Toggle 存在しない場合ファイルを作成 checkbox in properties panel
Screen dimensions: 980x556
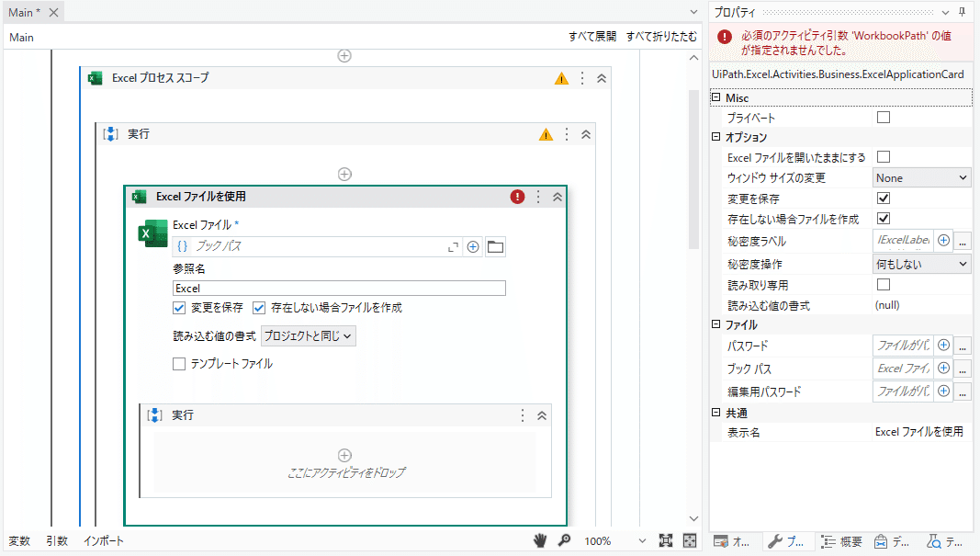(884, 219)
